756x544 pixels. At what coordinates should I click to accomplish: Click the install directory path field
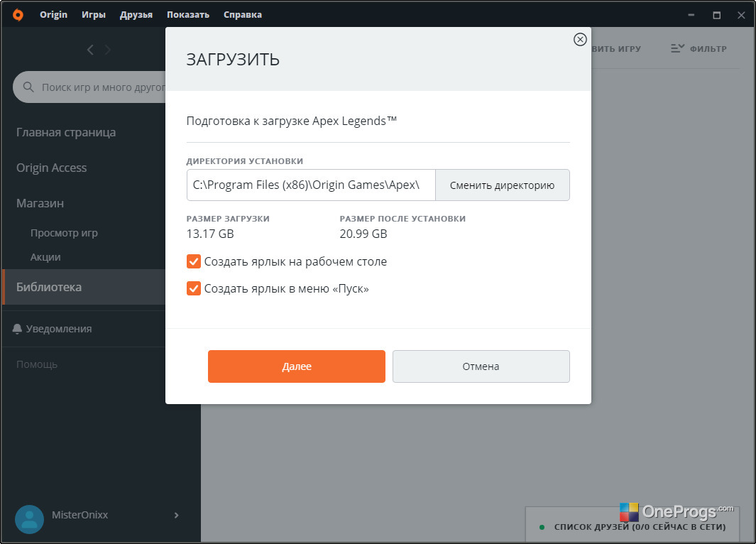311,185
